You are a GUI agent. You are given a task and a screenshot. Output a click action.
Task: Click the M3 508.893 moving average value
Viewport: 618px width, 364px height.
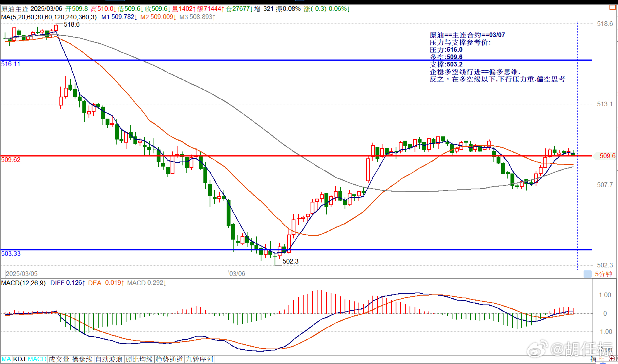point(197,17)
